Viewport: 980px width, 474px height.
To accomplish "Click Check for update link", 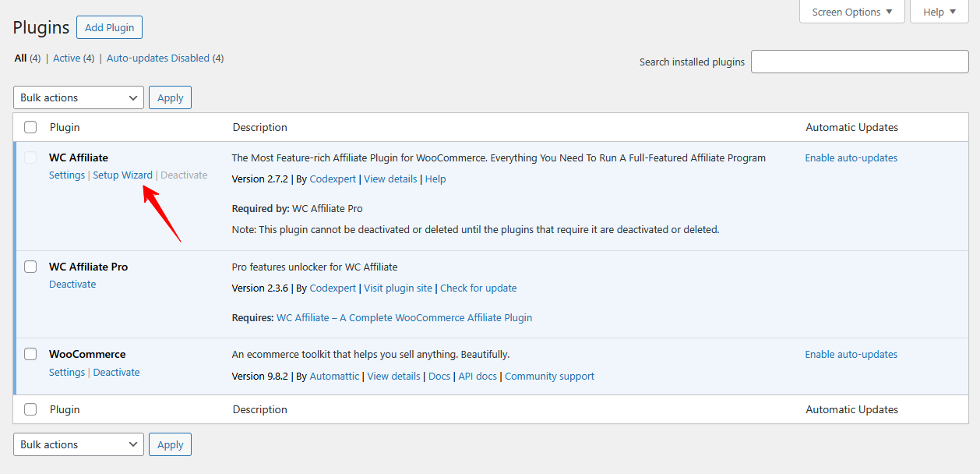I will pyautogui.click(x=478, y=288).
